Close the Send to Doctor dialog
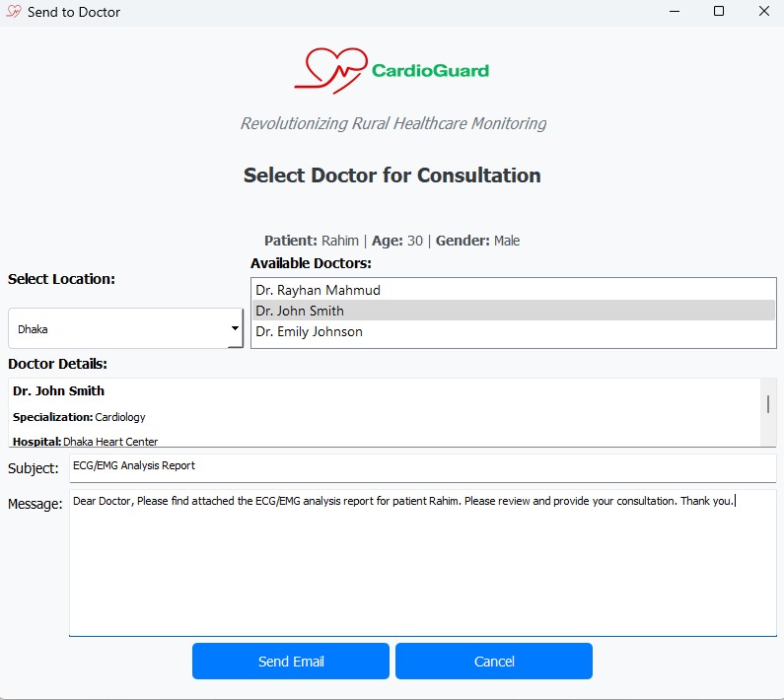The height and width of the screenshot is (700, 784). (764, 12)
